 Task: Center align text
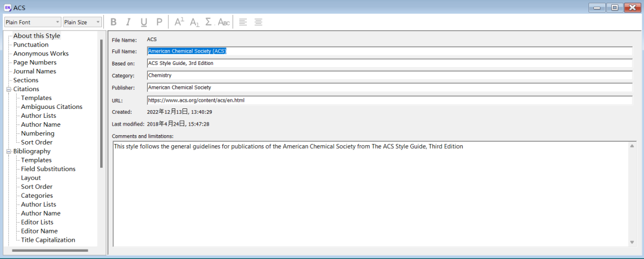[258, 22]
